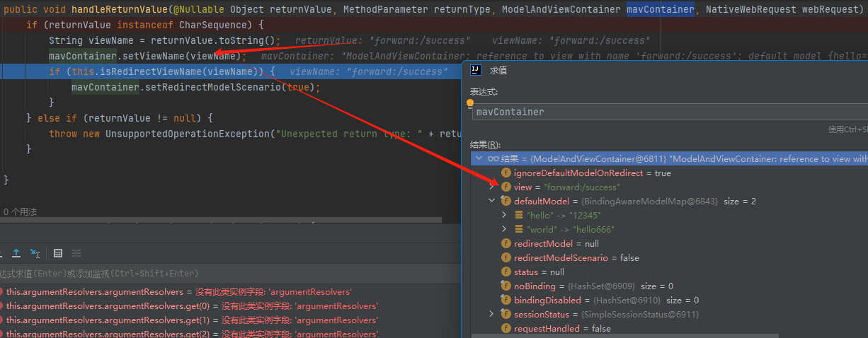Click the field icon next to ignoreDefaultModelOnRedirect
The width and height of the screenshot is (868, 338).
point(506,173)
